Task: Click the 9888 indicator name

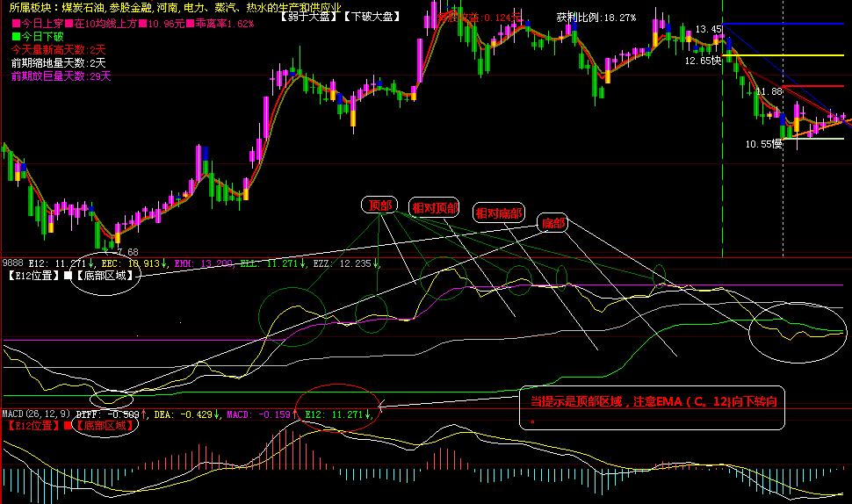Action: pyautogui.click(x=13, y=263)
